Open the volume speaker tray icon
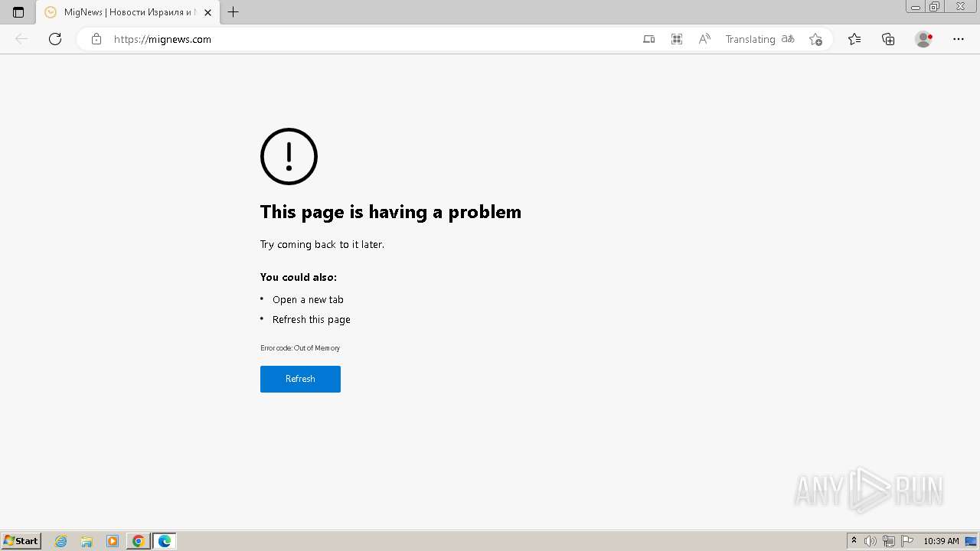 (x=871, y=541)
